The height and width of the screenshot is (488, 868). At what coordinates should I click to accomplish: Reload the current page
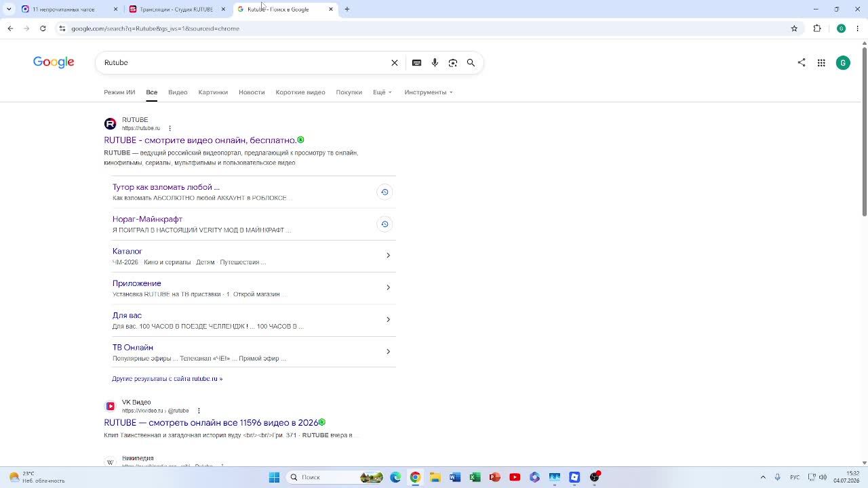(x=43, y=28)
